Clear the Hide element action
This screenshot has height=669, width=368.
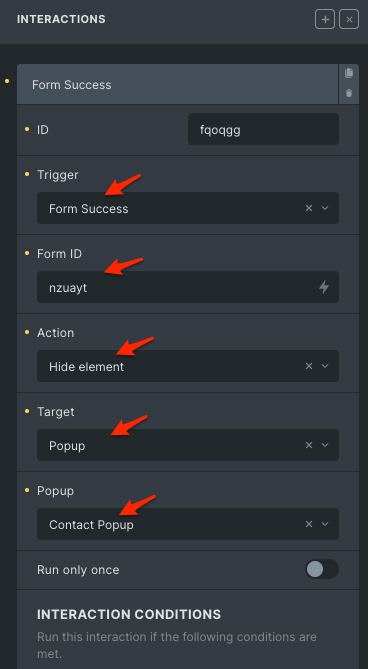coord(309,366)
